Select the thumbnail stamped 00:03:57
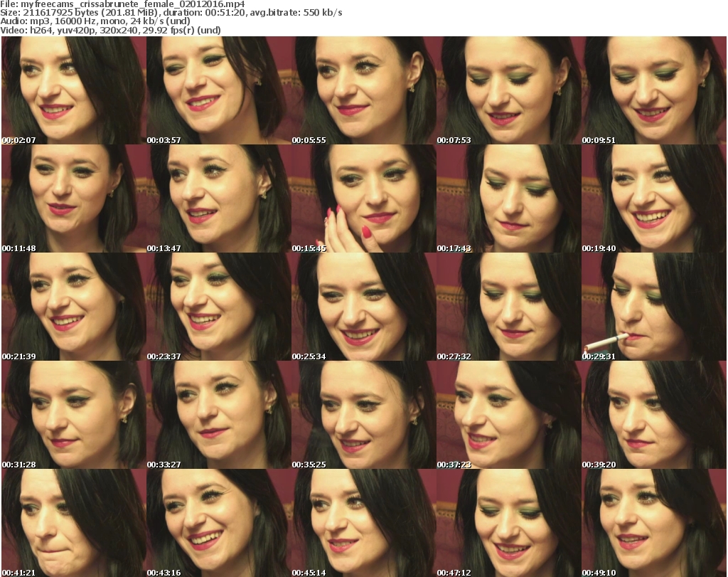The image size is (728, 577). point(219,90)
